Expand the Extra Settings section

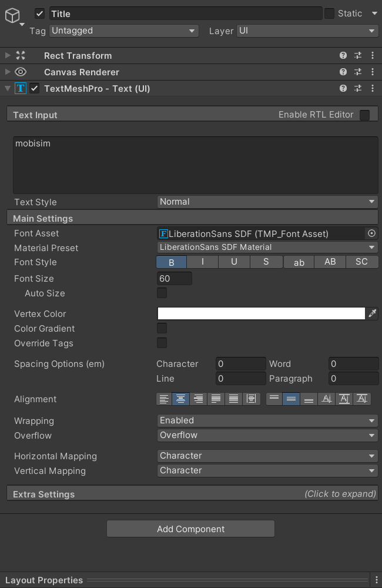[x=192, y=494]
